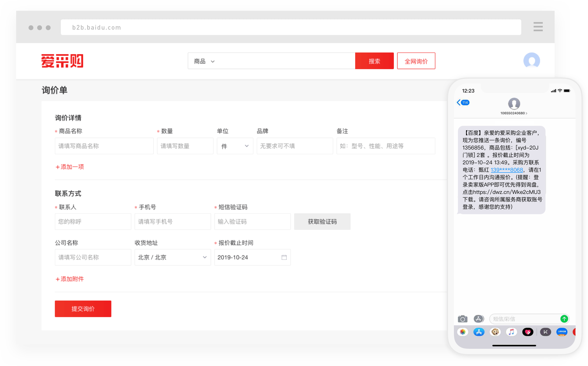
Task: Submit with the 提交询价 button
Action: click(83, 309)
